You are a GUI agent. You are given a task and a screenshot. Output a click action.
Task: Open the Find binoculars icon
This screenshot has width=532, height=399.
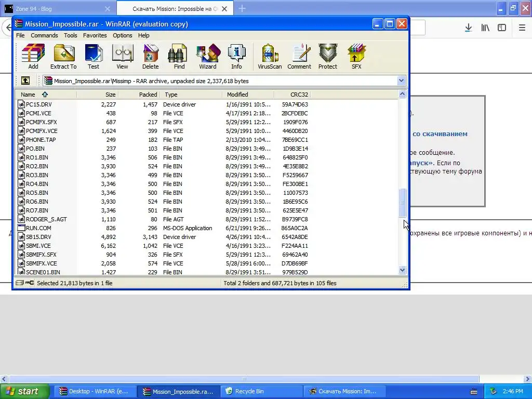pyautogui.click(x=179, y=56)
